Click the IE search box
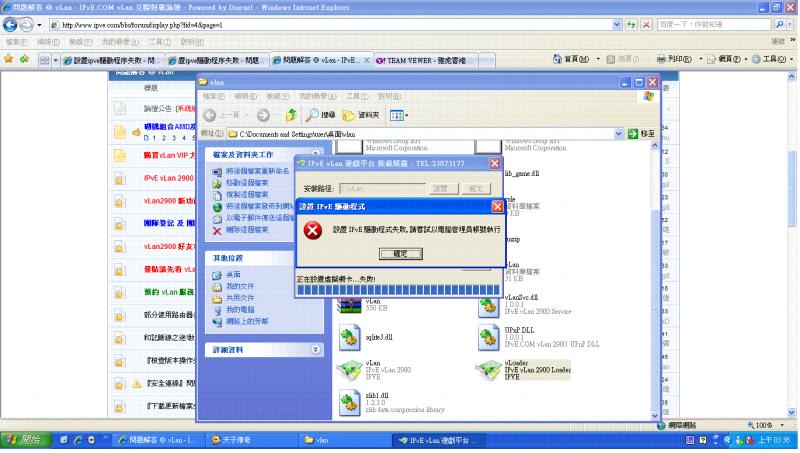The image size is (800, 453). click(x=714, y=24)
